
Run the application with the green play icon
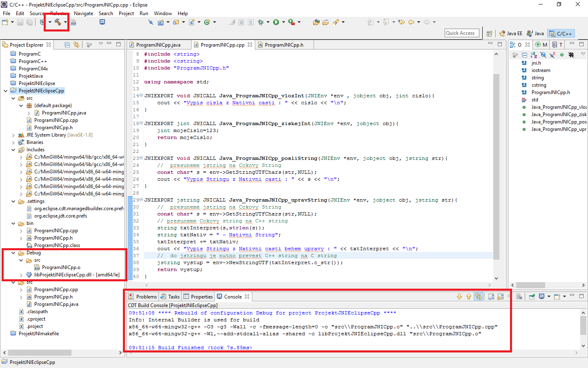[x=277, y=22]
